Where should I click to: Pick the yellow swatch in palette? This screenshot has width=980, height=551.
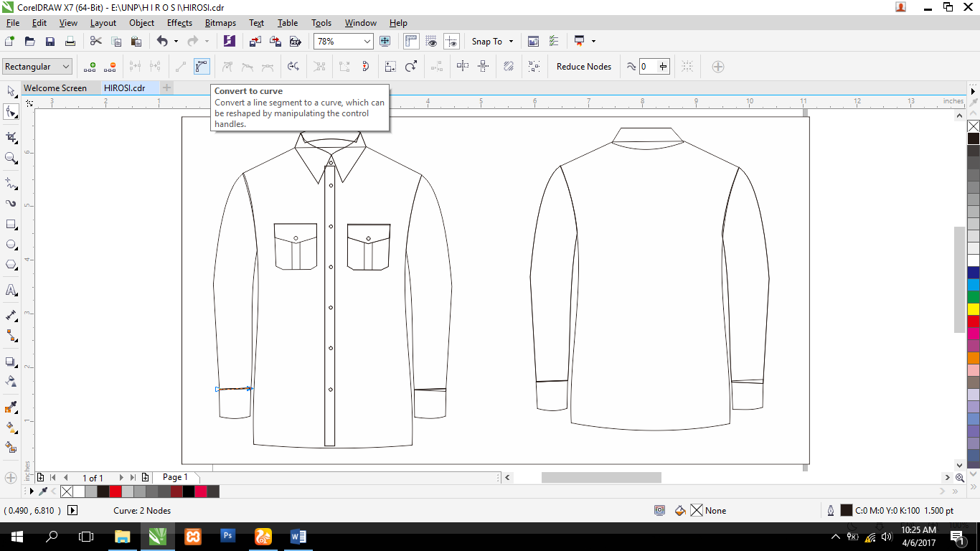click(x=974, y=309)
